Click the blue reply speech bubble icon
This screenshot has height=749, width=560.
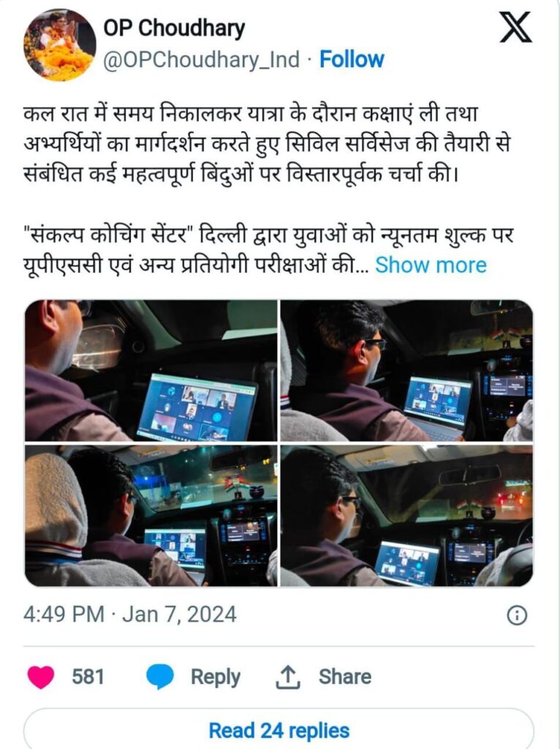point(159,677)
